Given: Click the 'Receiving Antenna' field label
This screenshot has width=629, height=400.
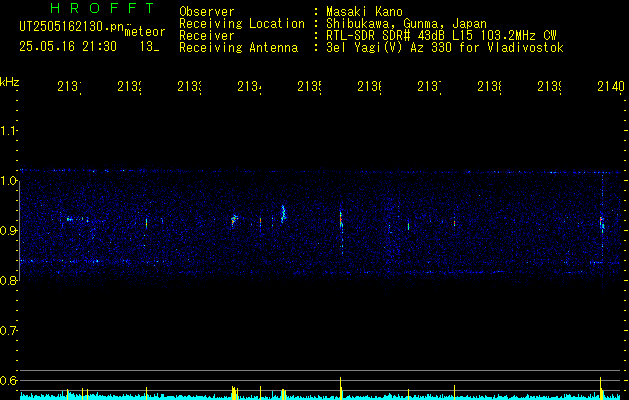Looking at the screenshot, I should (x=238, y=48).
